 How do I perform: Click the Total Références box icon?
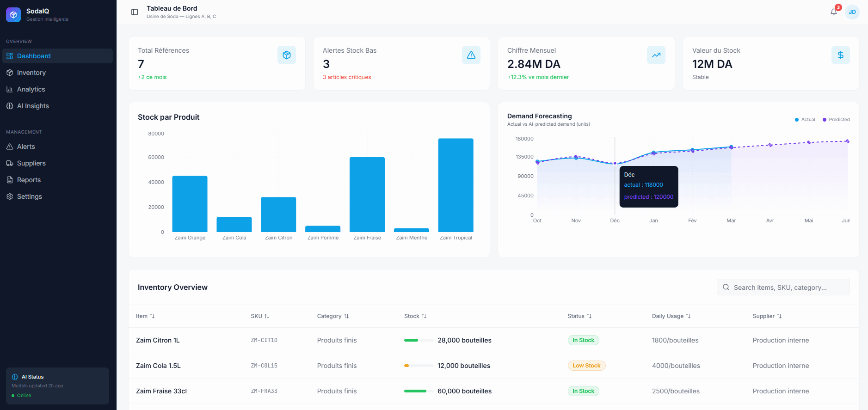coord(286,55)
